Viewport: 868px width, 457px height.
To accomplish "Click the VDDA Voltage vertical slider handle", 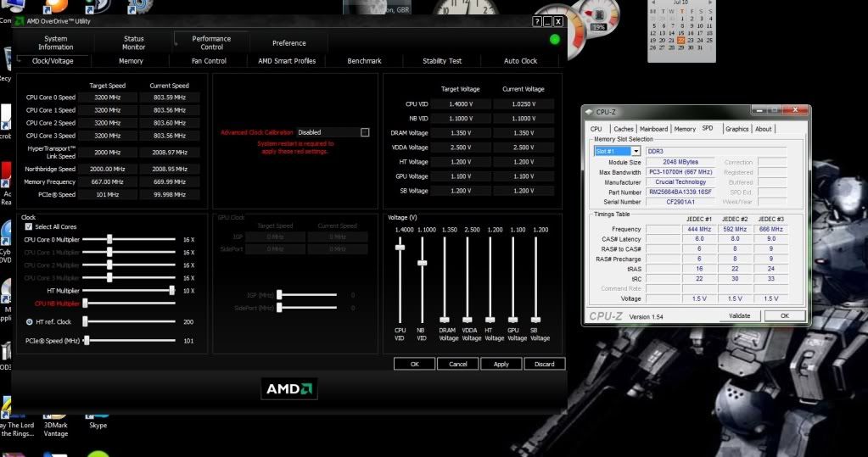I will (x=468, y=320).
